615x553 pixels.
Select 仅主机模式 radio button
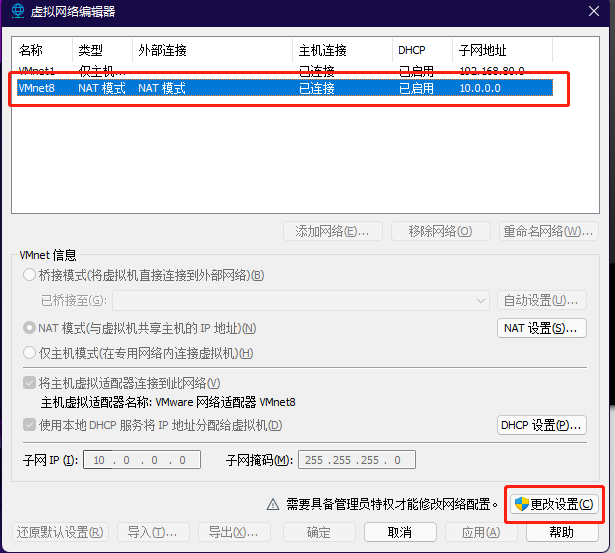pos(29,353)
